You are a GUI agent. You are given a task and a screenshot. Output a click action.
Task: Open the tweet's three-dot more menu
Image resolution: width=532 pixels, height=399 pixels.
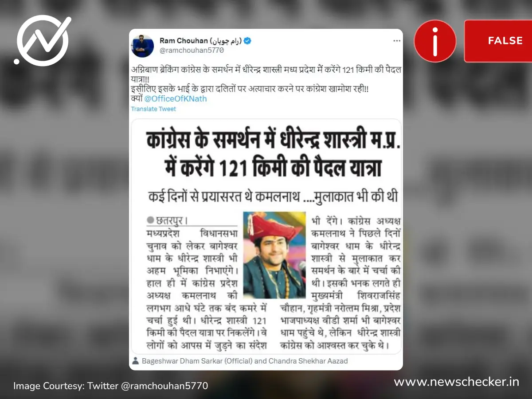[396, 41]
